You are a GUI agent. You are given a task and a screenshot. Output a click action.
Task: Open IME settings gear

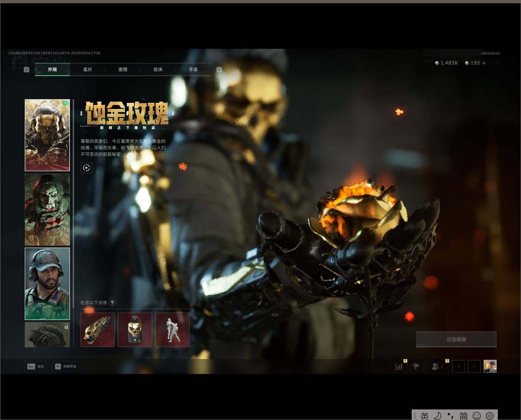tap(490, 416)
